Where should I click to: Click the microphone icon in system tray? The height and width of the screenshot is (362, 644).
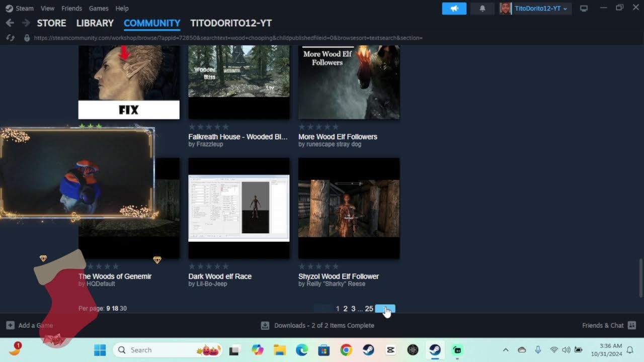point(538,350)
